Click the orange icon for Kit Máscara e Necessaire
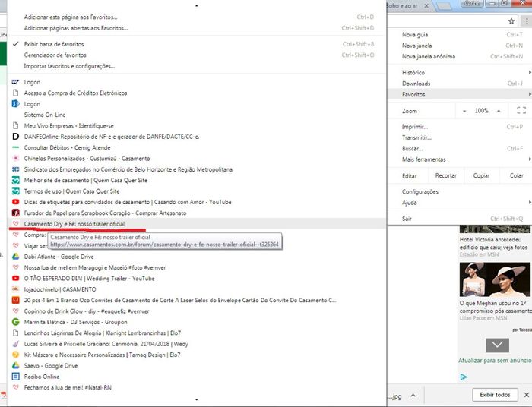The height and width of the screenshot is (407, 532). coord(16,355)
